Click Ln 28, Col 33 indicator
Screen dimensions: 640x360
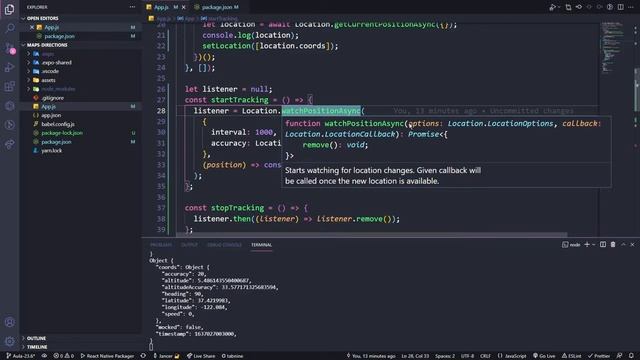point(415,356)
